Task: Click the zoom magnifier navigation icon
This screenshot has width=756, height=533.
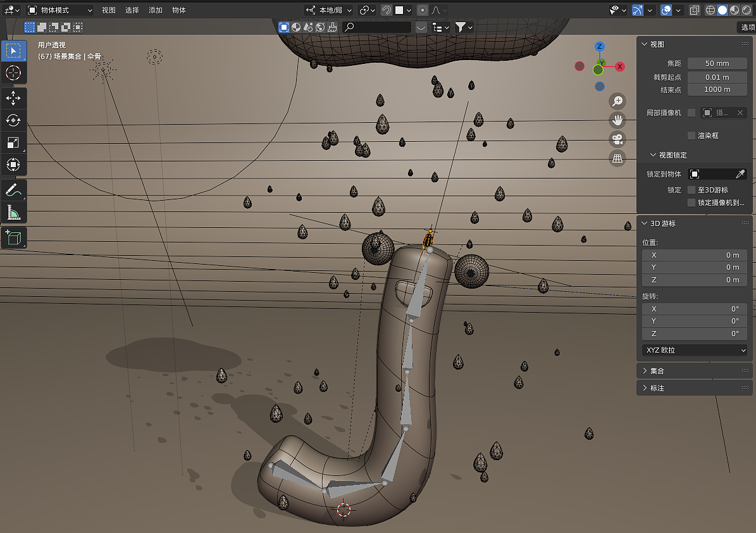Action: coord(617,101)
